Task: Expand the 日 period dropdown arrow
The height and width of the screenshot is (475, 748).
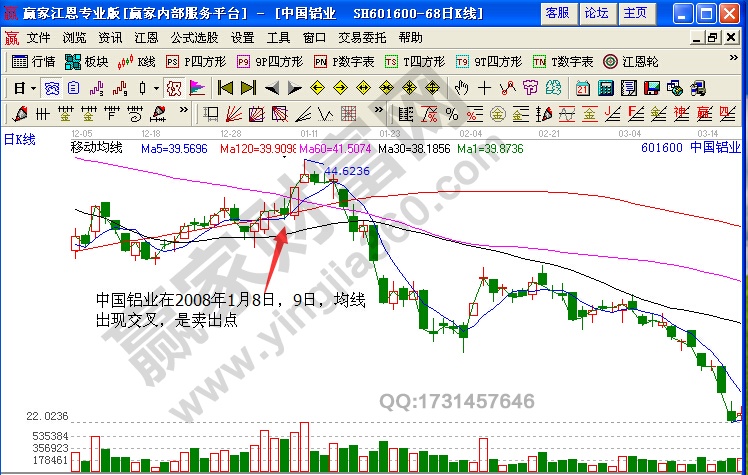Action: coord(32,87)
